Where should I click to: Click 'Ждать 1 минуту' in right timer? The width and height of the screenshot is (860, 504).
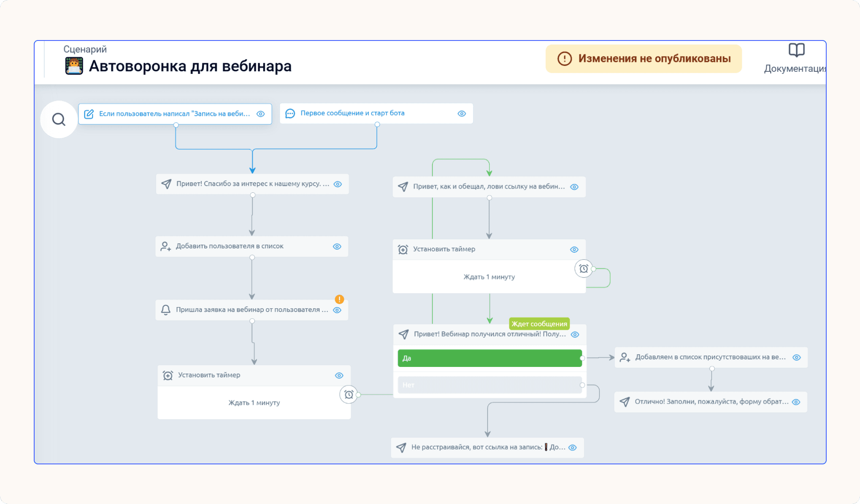click(x=489, y=277)
